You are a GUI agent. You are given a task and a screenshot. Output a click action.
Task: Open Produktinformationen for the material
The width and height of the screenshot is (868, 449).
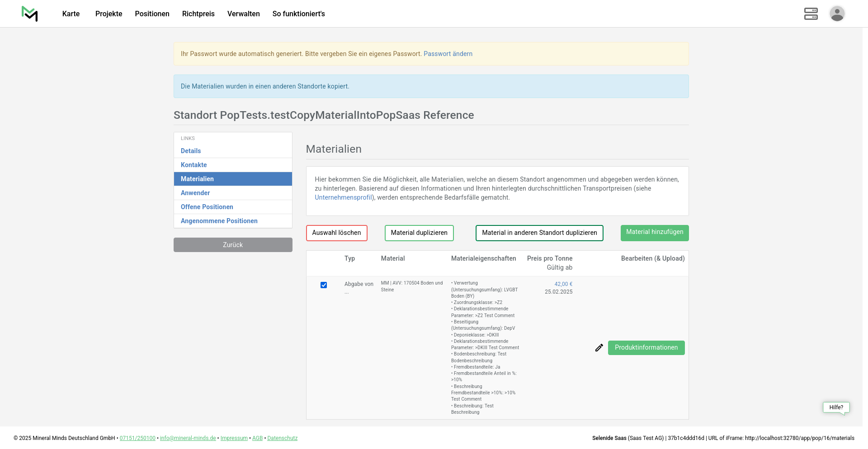coord(646,348)
